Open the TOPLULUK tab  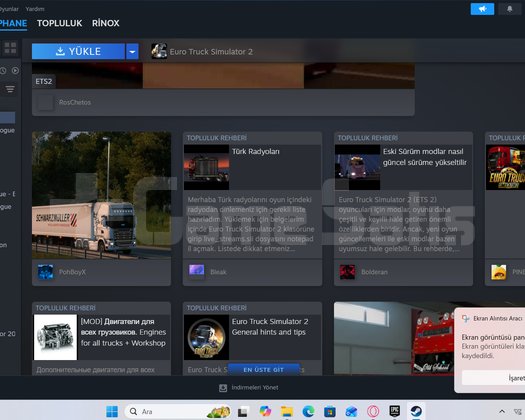click(60, 23)
